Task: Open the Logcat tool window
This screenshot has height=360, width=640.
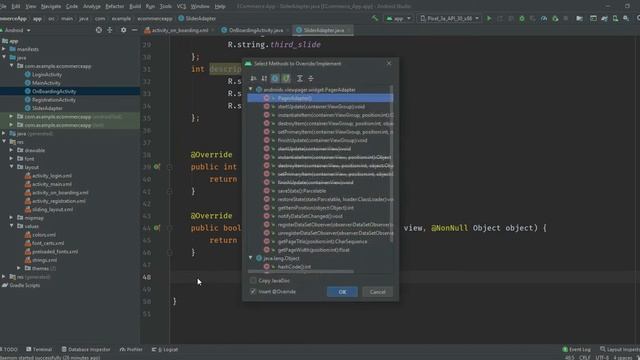Action: coord(165,349)
